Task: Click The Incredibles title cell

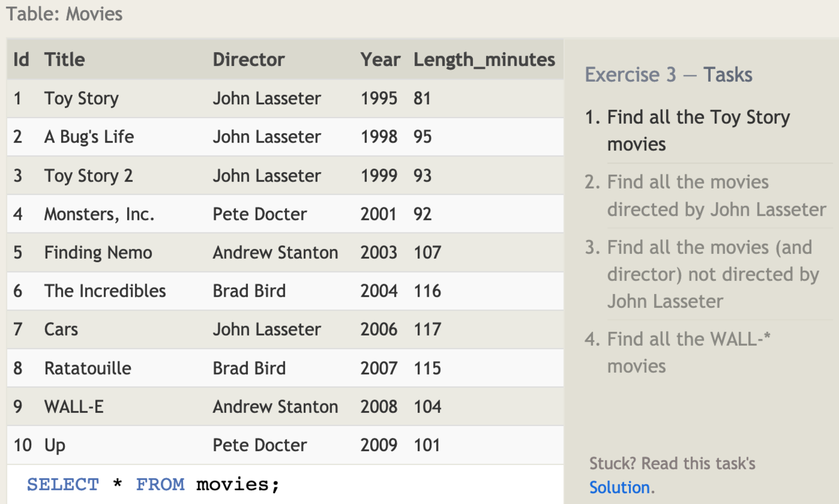Action: point(105,291)
